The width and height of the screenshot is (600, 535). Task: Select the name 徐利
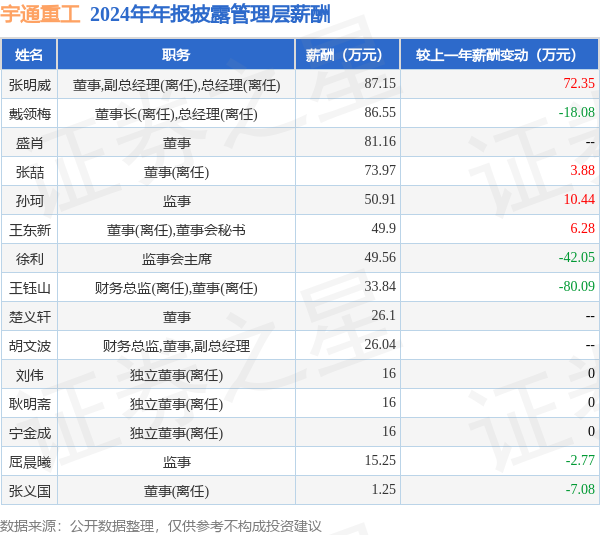[30, 259]
